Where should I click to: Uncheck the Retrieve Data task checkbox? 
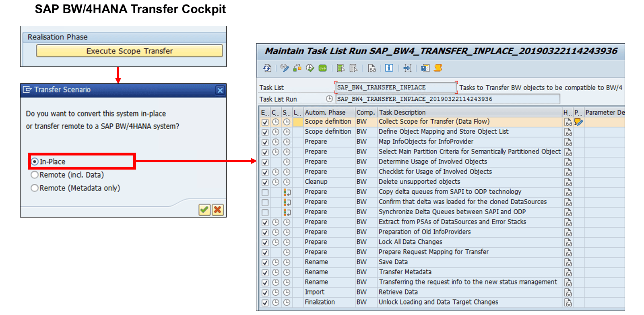tap(265, 293)
